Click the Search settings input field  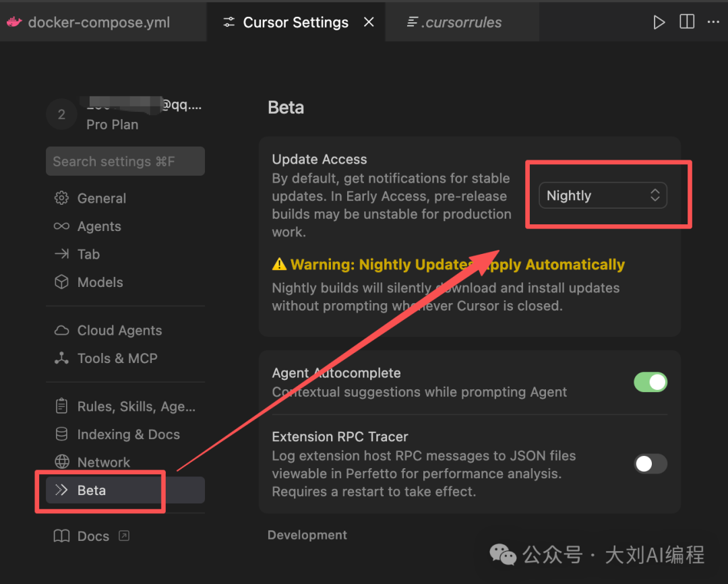click(x=125, y=162)
